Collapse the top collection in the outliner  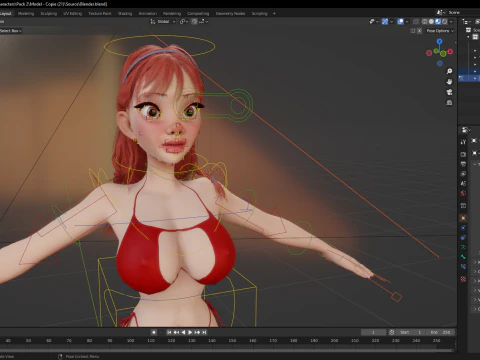[x=469, y=37]
